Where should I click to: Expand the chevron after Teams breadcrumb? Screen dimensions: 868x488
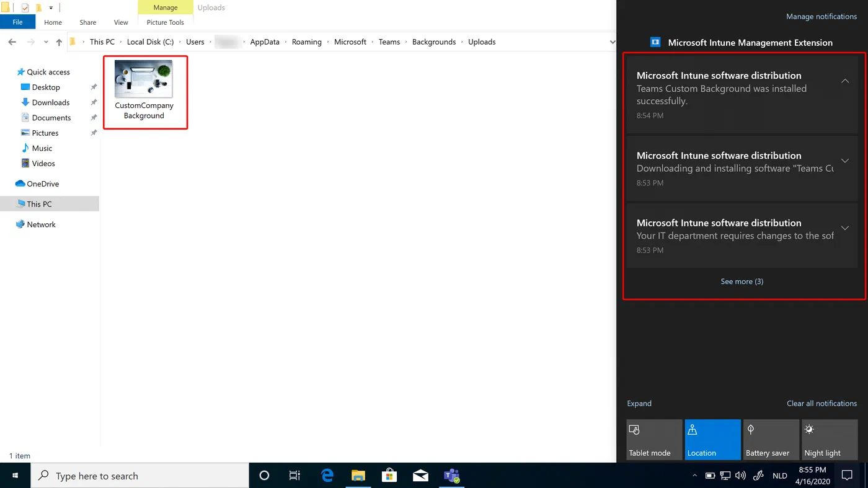406,42
